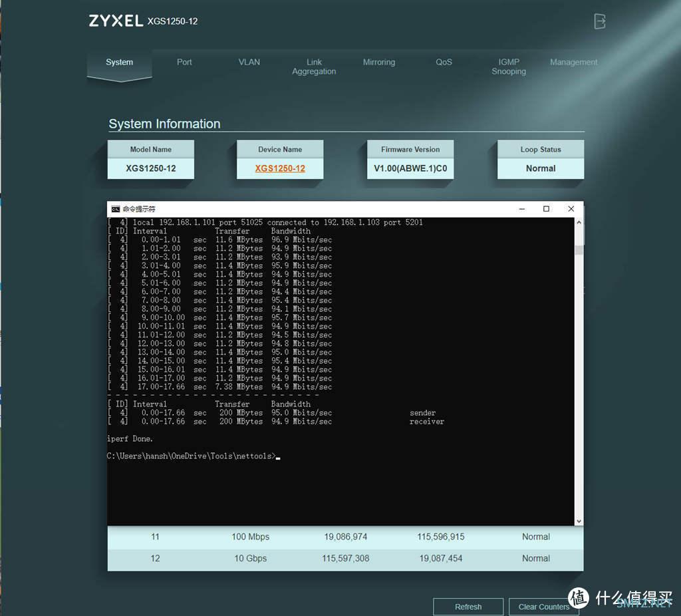
Task: Minimize the command prompt window
Action: tap(522, 209)
